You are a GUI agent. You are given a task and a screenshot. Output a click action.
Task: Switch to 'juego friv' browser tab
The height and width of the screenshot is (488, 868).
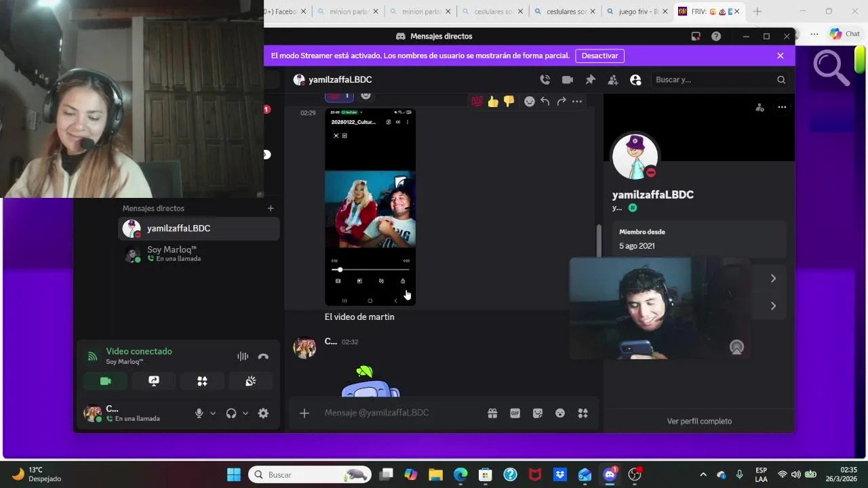pos(638,12)
